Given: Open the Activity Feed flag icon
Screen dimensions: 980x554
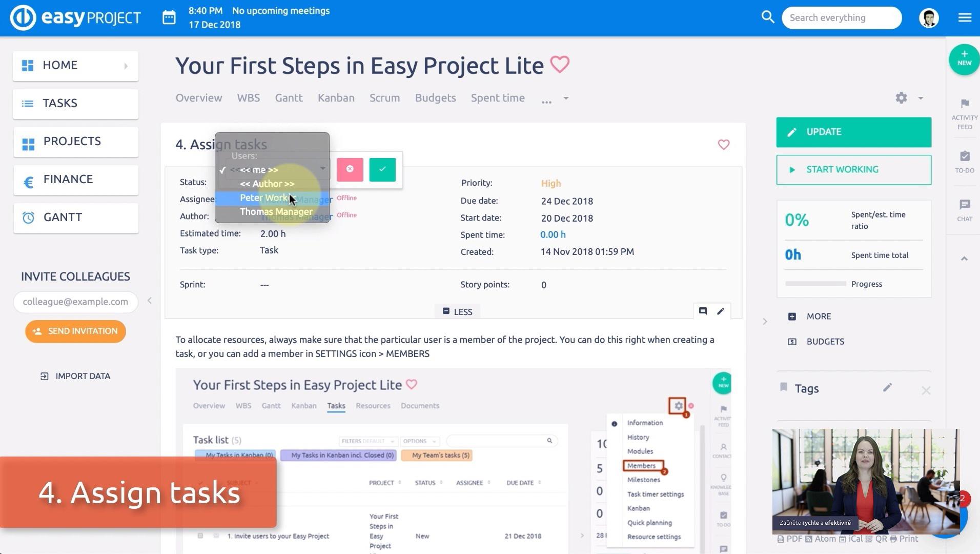Looking at the screenshot, I should (x=964, y=114).
